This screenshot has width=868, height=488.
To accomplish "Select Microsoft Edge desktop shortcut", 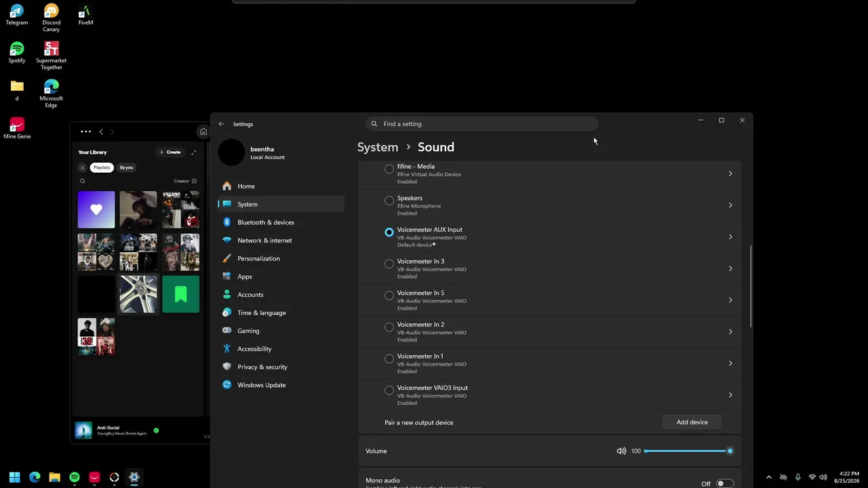I will [x=51, y=94].
